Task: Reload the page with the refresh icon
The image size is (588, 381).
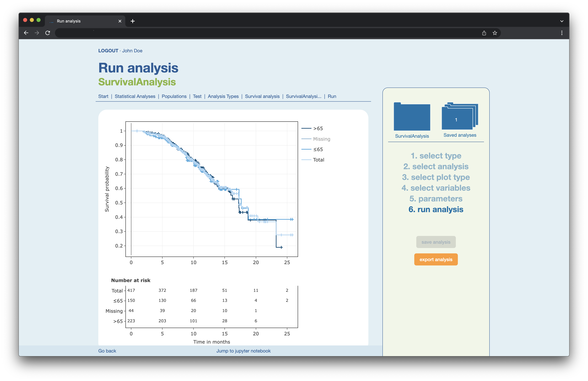Action: [x=48, y=33]
